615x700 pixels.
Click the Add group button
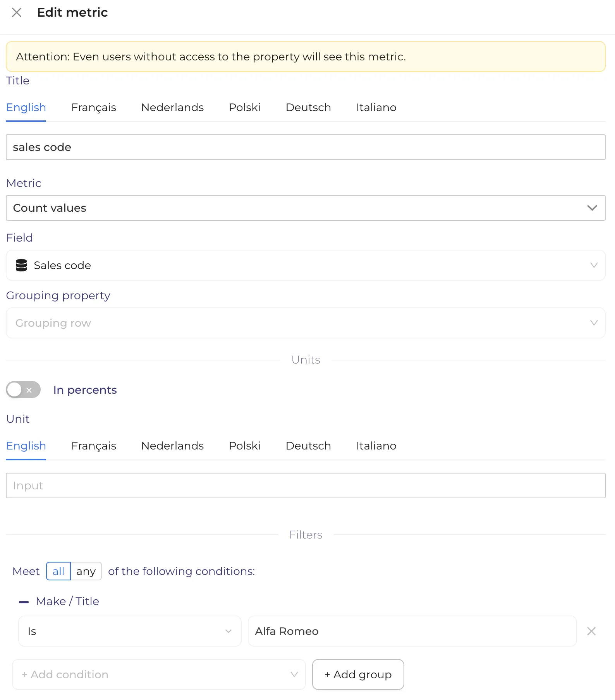[x=358, y=674]
